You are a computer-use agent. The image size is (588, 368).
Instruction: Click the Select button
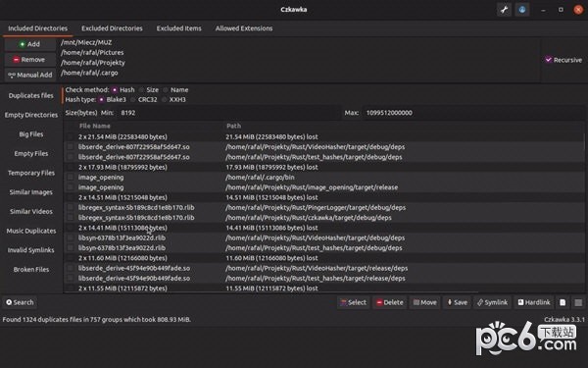point(354,302)
